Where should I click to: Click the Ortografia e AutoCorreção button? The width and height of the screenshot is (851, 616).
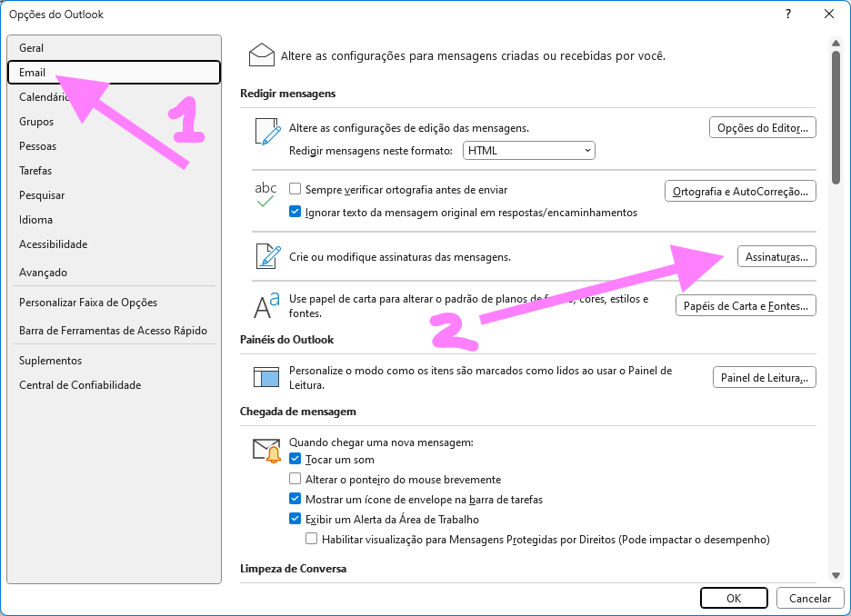click(x=740, y=191)
